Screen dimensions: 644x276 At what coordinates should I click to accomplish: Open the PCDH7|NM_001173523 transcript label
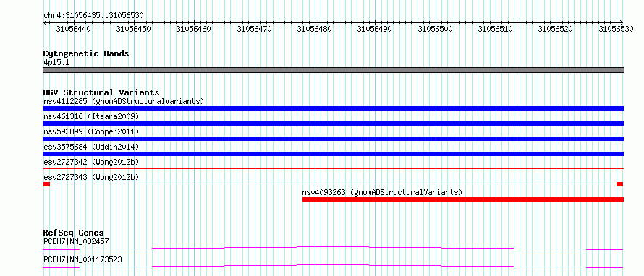pos(82,259)
